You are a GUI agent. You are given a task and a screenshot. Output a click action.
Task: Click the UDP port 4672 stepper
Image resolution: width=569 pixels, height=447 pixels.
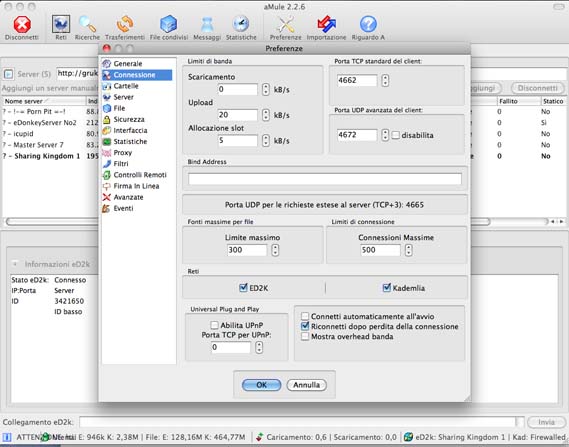coord(385,135)
